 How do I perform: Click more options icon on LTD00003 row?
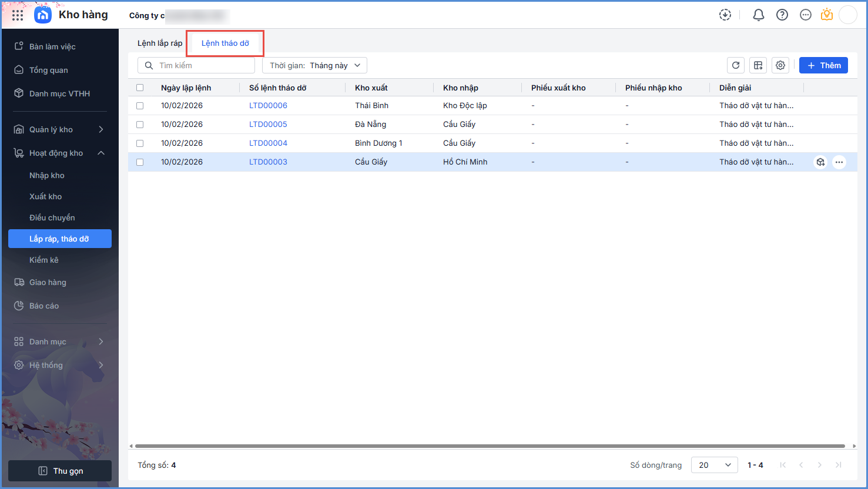click(839, 162)
